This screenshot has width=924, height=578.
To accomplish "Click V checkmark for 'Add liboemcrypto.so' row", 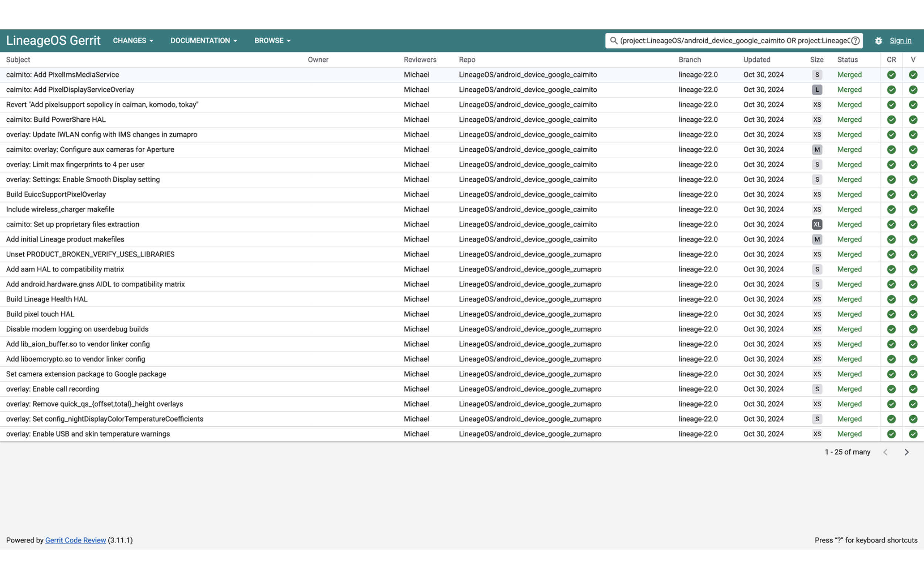I will pos(913,359).
